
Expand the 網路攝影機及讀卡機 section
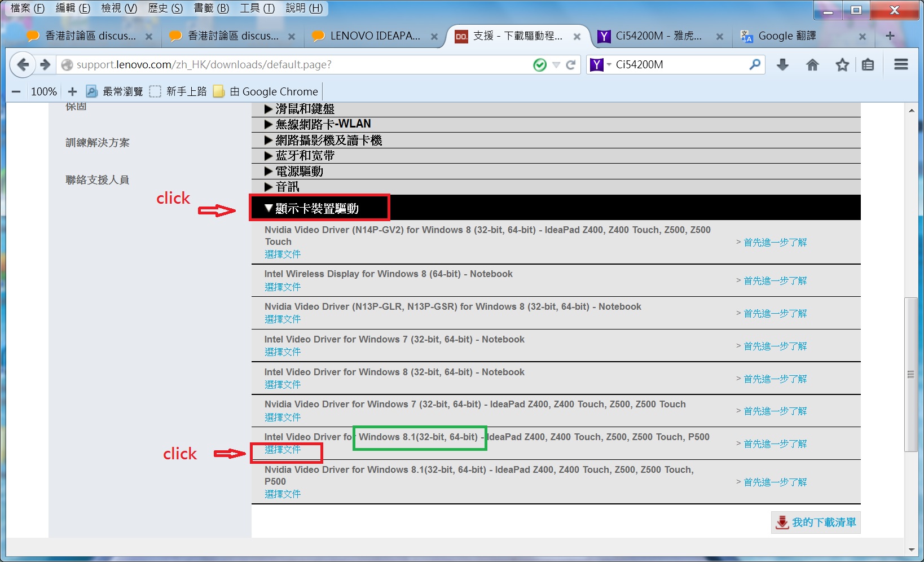tap(556, 140)
